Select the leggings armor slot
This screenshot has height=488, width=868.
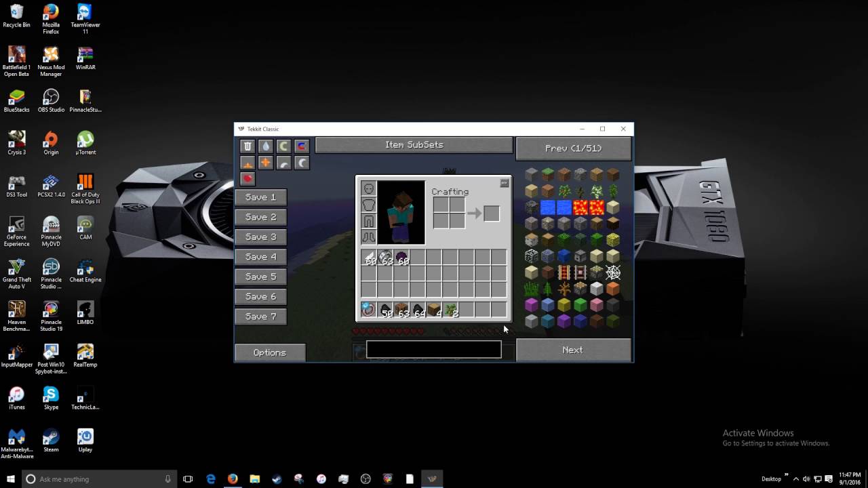tap(369, 221)
